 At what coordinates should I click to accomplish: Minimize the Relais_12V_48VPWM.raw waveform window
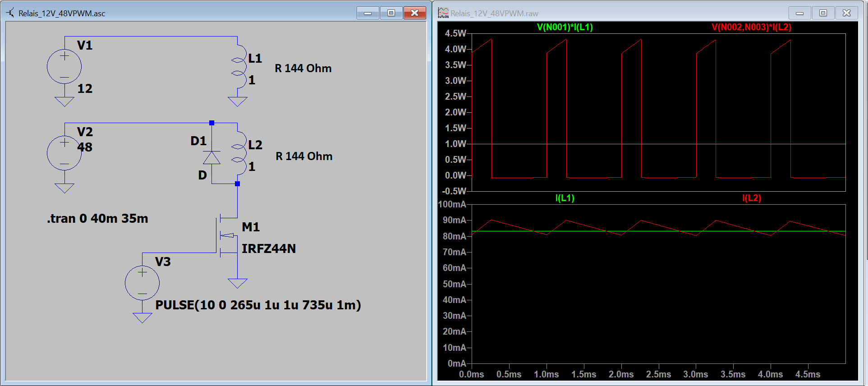[x=800, y=13]
